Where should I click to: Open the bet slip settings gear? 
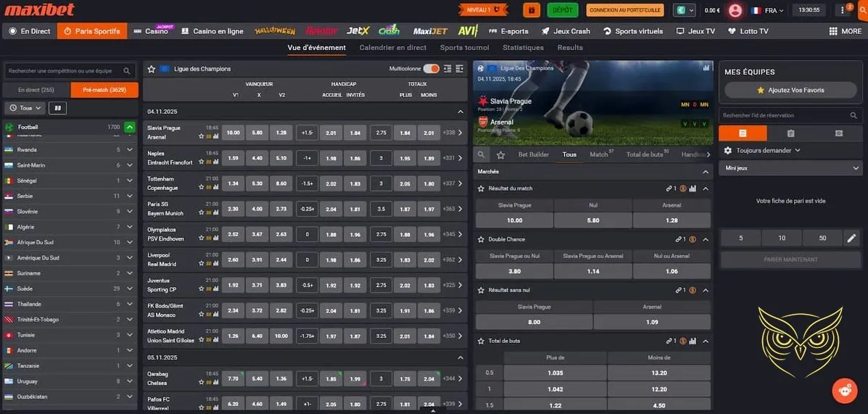(728, 150)
